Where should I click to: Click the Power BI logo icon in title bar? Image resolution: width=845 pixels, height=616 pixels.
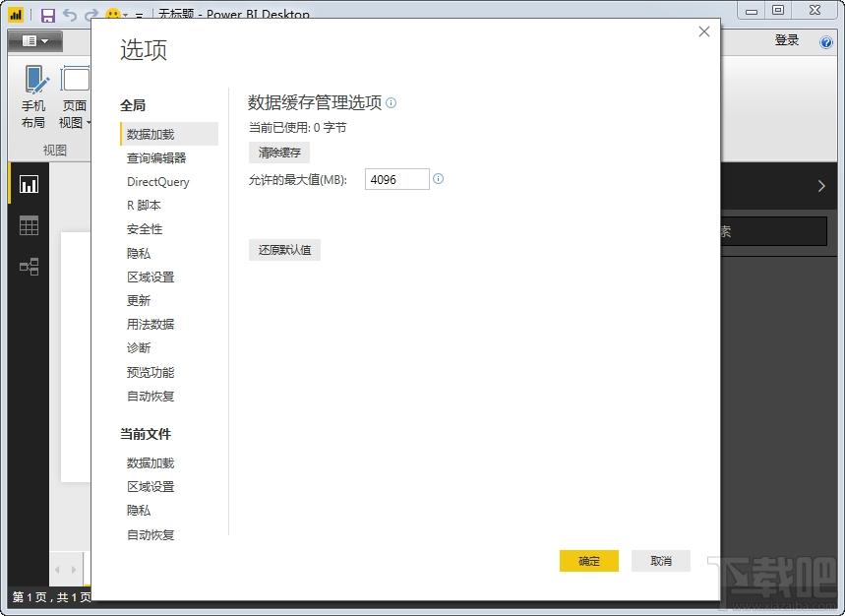[x=16, y=15]
